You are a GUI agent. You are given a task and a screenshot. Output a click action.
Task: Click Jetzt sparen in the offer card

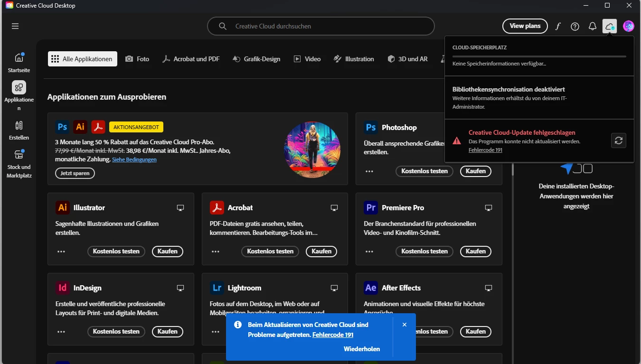point(75,173)
